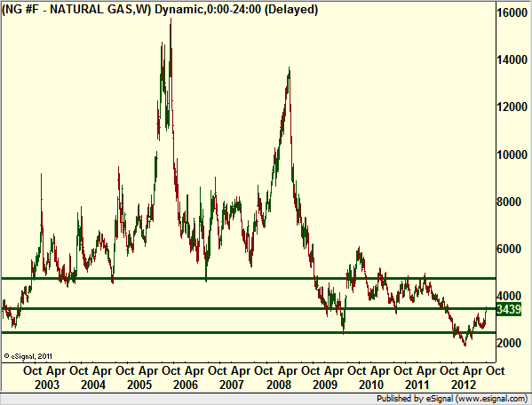Click the 2006 year label

pyautogui.click(x=186, y=385)
